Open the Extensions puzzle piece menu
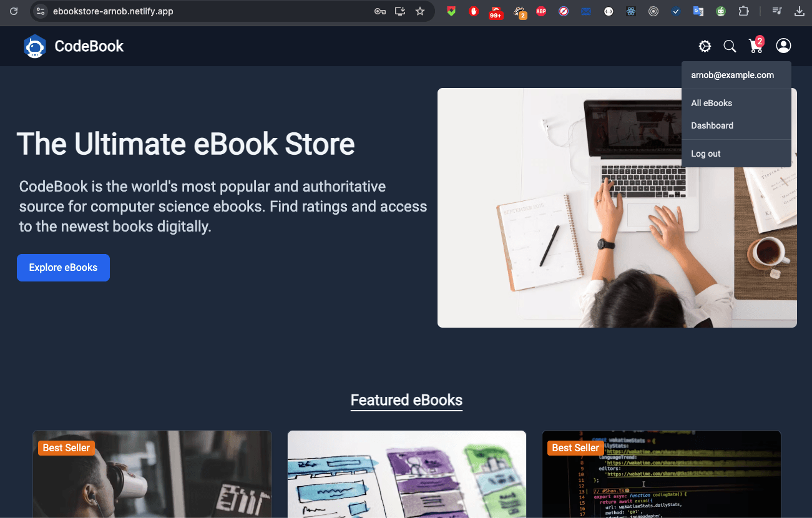 point(743,11)
